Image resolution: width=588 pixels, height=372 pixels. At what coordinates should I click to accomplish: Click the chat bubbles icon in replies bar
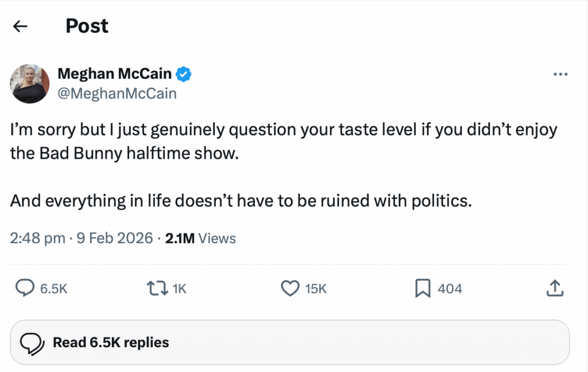(33, 343)
